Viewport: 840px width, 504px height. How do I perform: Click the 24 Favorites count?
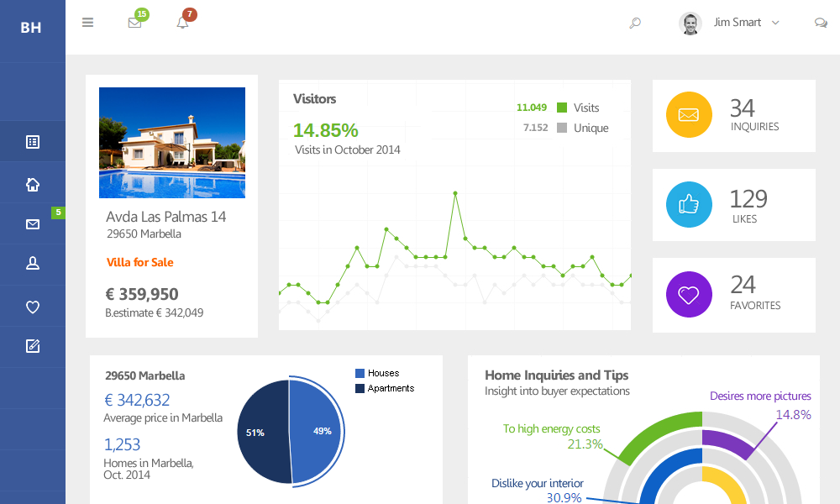point(743,285)
